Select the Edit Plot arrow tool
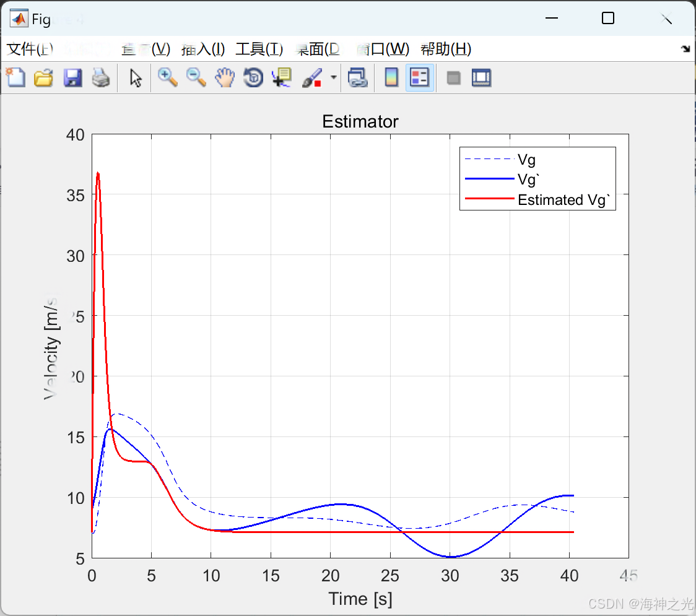 tap(136, 77)
